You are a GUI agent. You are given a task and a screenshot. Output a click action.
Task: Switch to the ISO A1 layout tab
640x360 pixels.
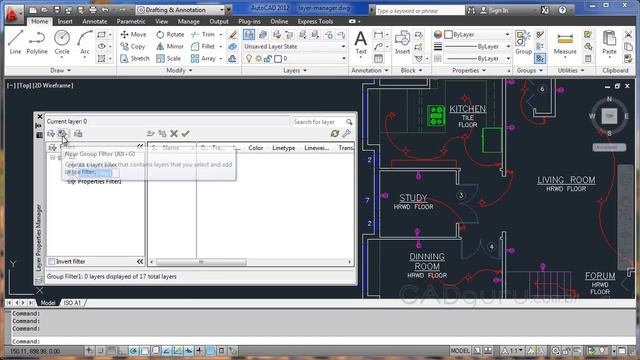point(72,302)
